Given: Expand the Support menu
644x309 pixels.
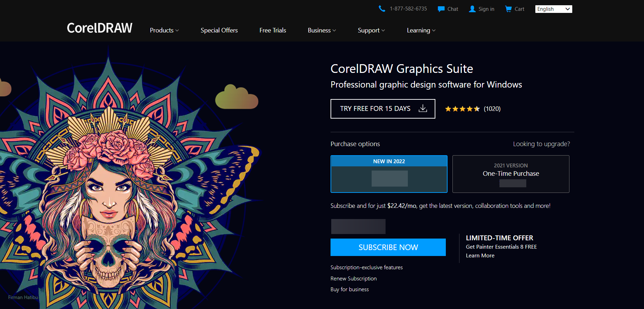Looking at the screenshot, I should pos(371,30).
